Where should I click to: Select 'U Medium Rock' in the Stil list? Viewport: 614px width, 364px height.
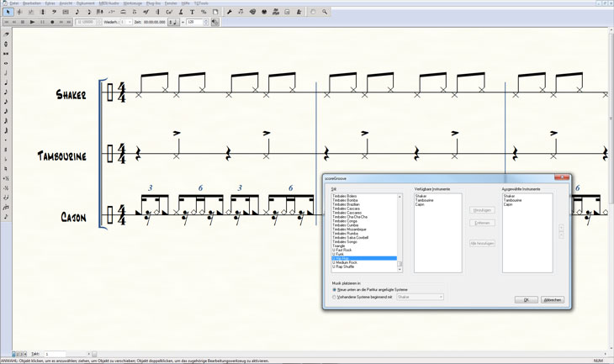click(x=346, y=262)
